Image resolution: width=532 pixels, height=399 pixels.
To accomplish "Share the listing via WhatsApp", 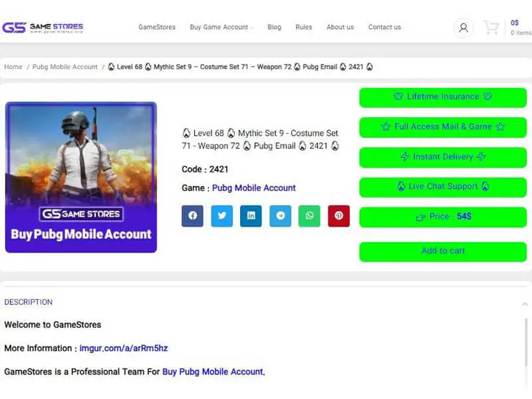I will [x=309, y=215].
